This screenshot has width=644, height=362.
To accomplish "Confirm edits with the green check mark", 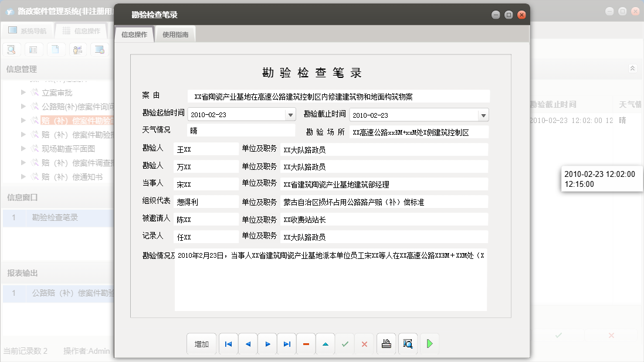I will [344, 344].
